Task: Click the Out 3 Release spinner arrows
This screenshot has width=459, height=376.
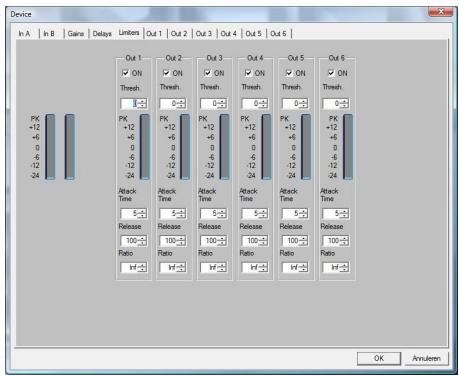Action: point(222,240)
